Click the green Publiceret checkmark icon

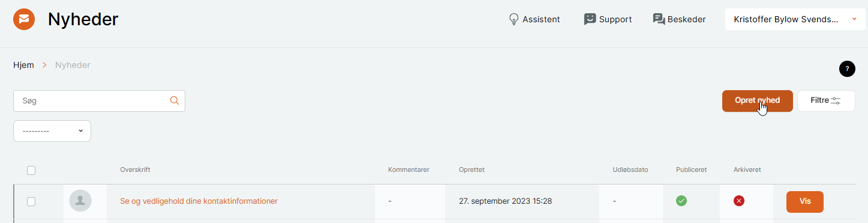click(681, 201)
